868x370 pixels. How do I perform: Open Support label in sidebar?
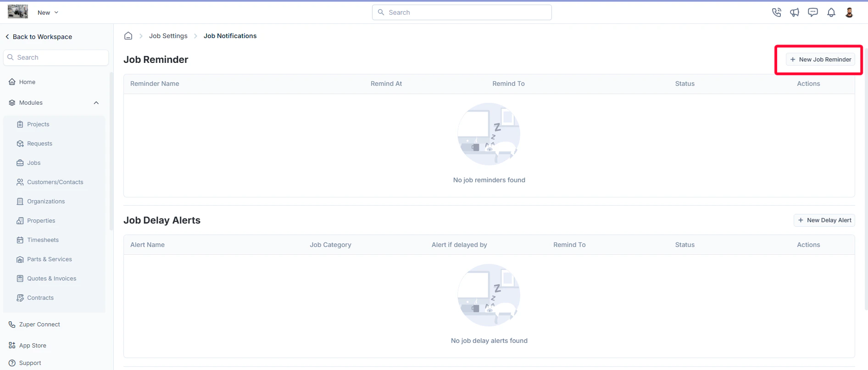(30, 363)
